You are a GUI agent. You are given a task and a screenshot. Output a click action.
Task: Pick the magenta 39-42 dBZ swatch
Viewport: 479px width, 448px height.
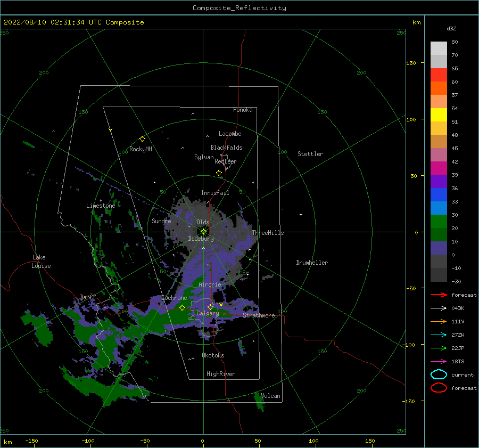click(x=439, y=168)
